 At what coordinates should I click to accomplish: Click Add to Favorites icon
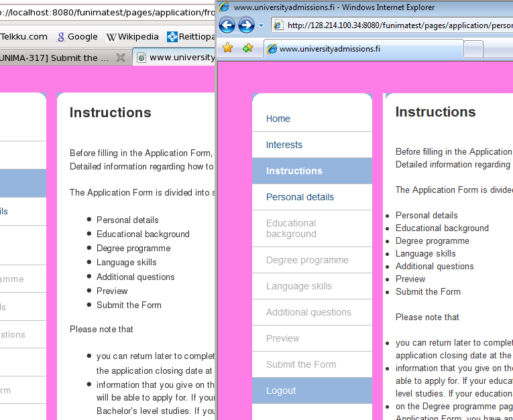tap(247, 48)
